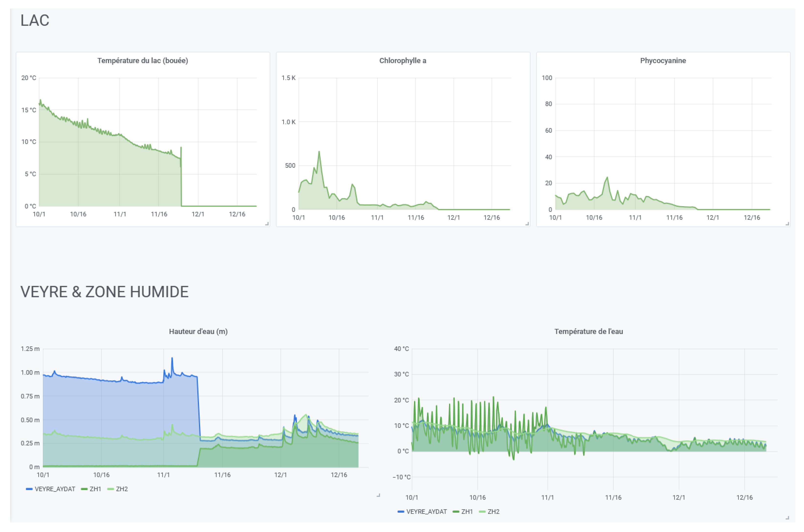Click resize handle of Hauteur d'eau panel
The image size is (804, 532).
(x=378, y=495)
